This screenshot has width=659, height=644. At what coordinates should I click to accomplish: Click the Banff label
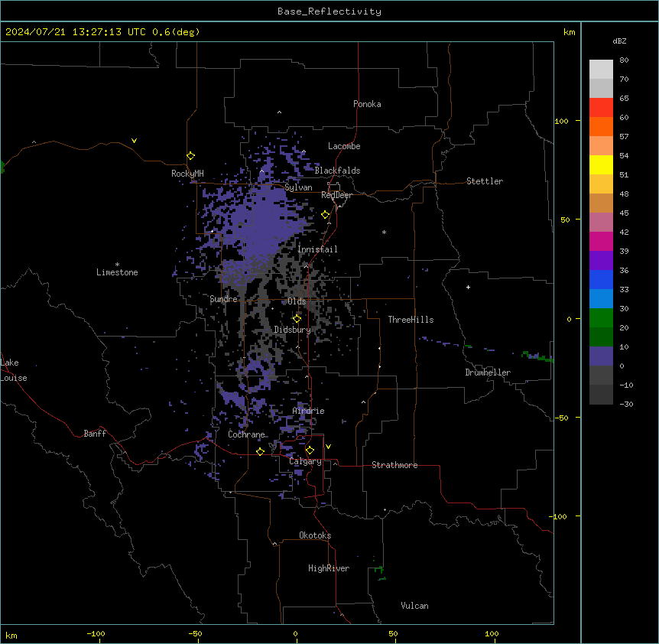pos(95,434)
